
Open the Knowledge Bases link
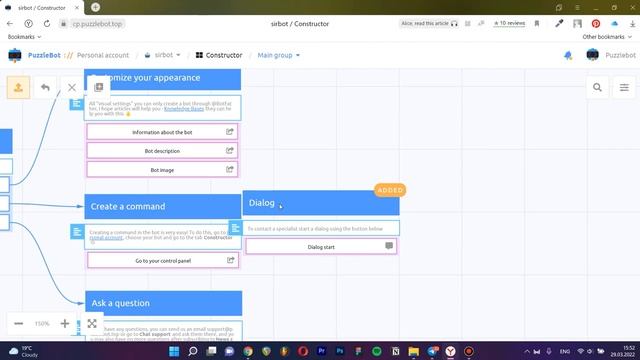click(184, 109)
